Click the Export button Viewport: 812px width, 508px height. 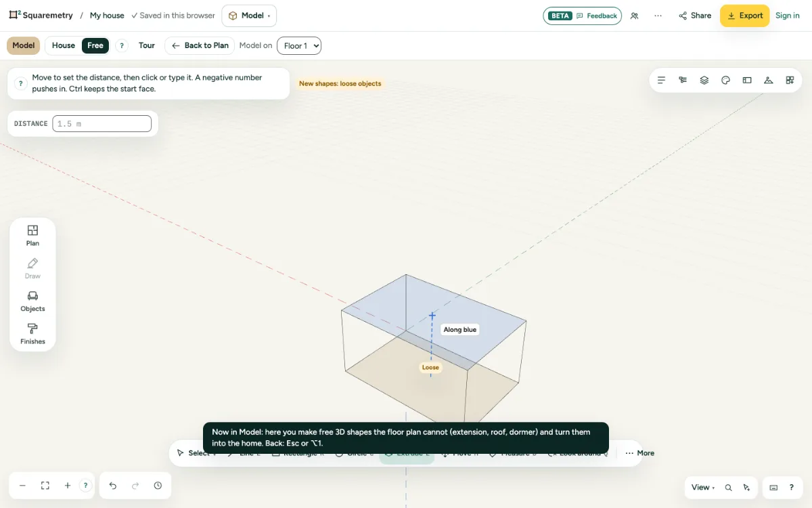click(744, 16)
